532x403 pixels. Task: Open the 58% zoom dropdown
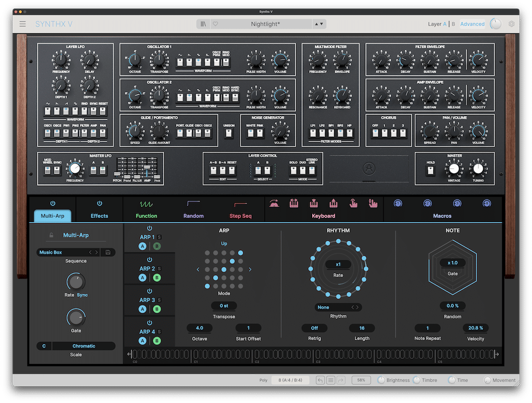(361, 380)
